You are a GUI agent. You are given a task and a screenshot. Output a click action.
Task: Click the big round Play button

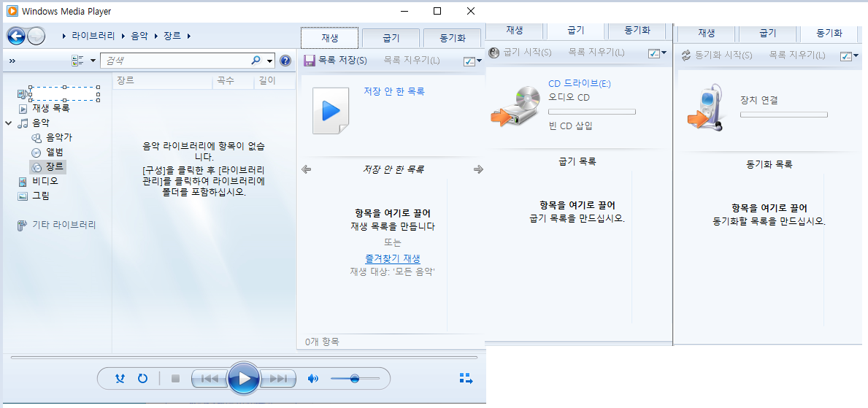coord(244,379)
